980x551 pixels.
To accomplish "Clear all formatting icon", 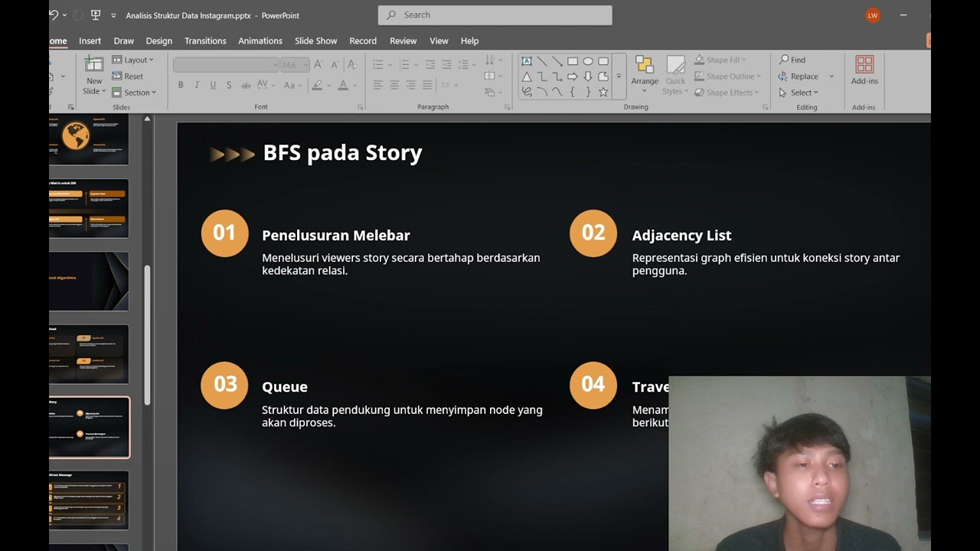I will (352, 65).
